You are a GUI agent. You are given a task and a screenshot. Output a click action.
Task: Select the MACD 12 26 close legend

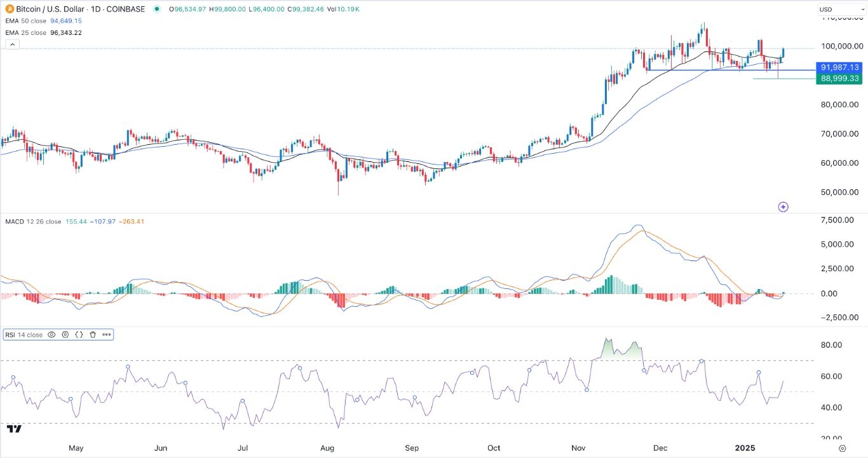tap(34, 222)
